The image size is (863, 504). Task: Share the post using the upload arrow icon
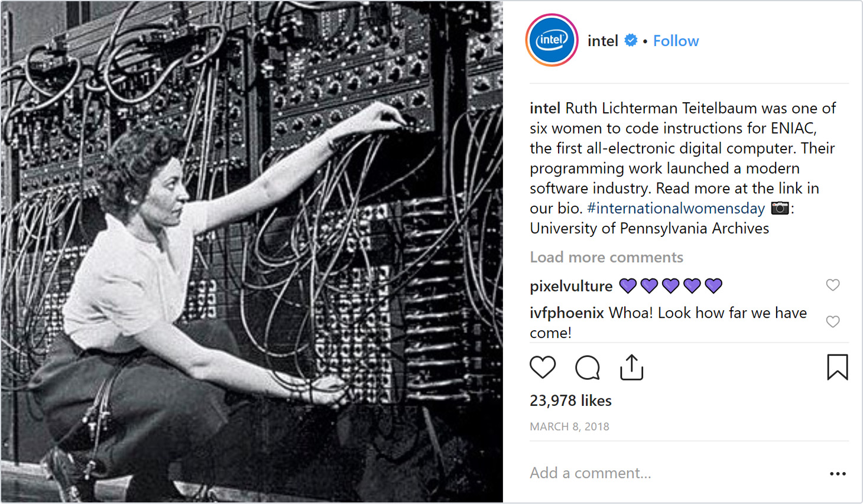click(x=631, y=367)
